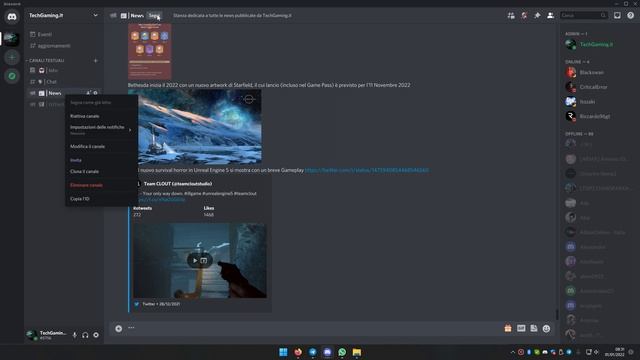Open sticker picker icon

click(x=534, y=329)
